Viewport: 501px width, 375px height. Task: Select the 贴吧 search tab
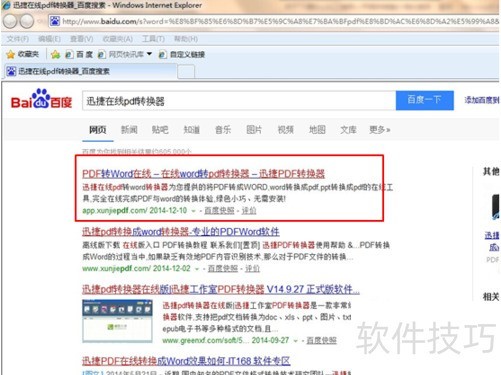(x=160, y=130)
